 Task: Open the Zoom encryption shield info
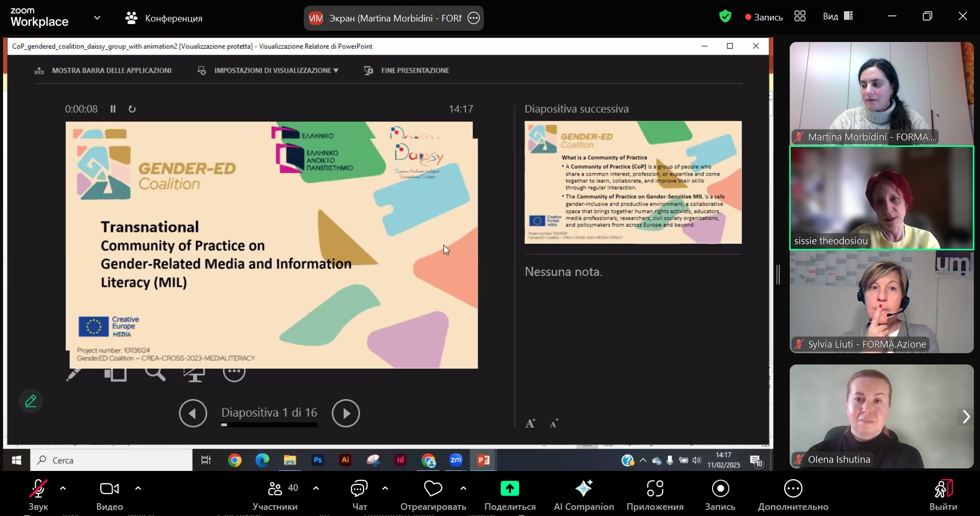tap(725, 17)
